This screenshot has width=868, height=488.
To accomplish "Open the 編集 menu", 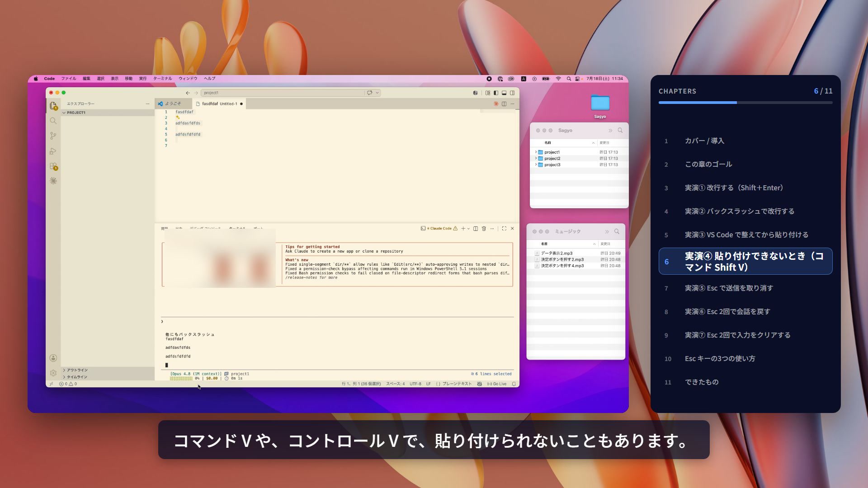I will coord(86,79).
